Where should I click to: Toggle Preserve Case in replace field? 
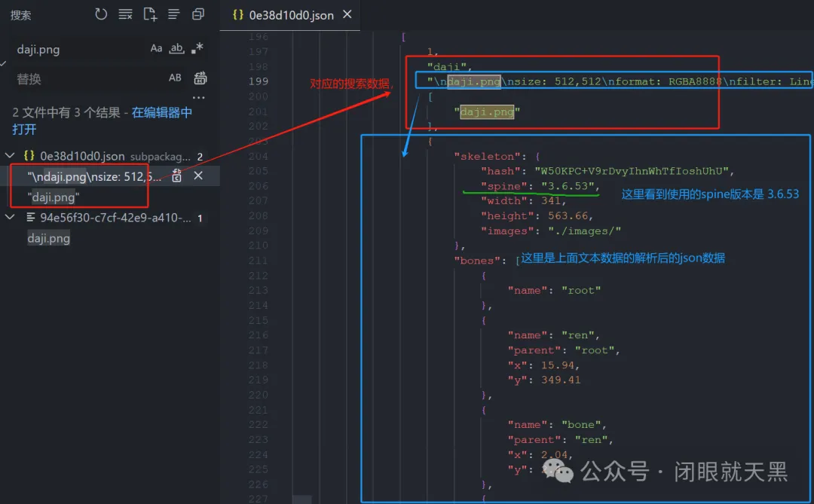(x=175, y=78)
